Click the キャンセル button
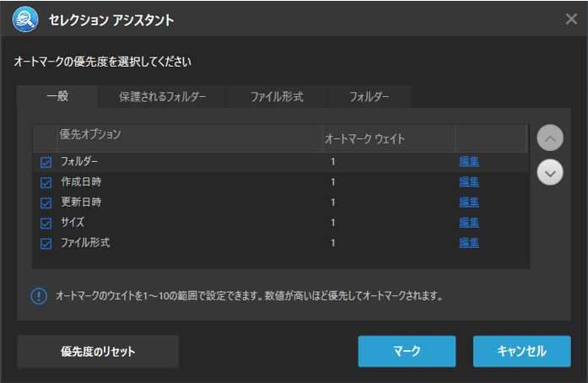Viewport: 588px width, 383px height. 521,351
